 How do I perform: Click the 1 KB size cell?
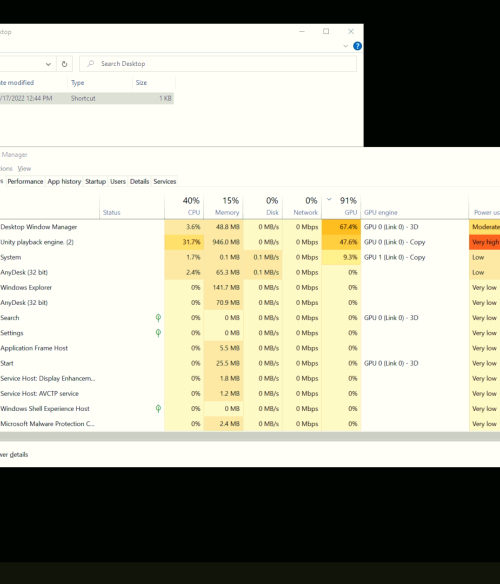tap(165, 98)
